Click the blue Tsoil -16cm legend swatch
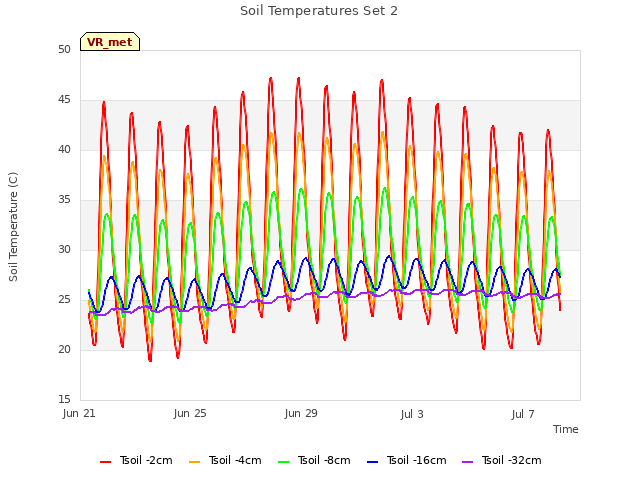The image size is (640, 480). (373, 462)
